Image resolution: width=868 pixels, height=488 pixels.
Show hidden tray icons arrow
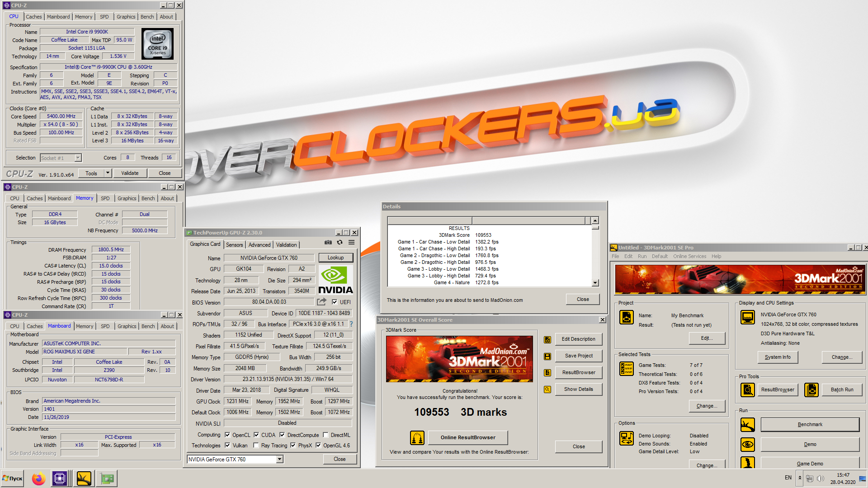tap(800, 478)
